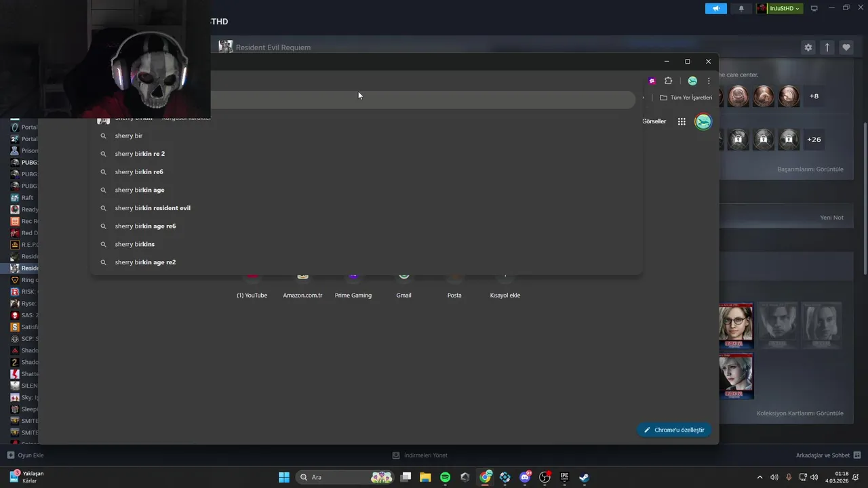Open Epic Games Launcher from taskbar
The width and height of the screenshot is (868, 488).
tap(564, 477)
